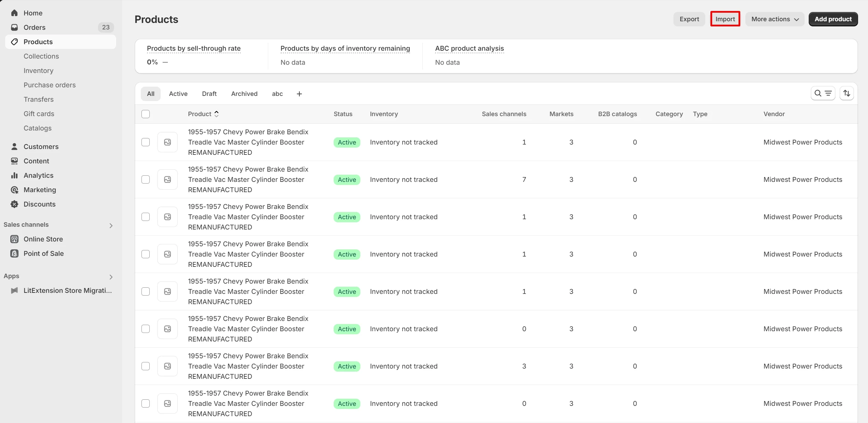Click the Vendor column header
868x423 pixels.
(x=774, y=114)
